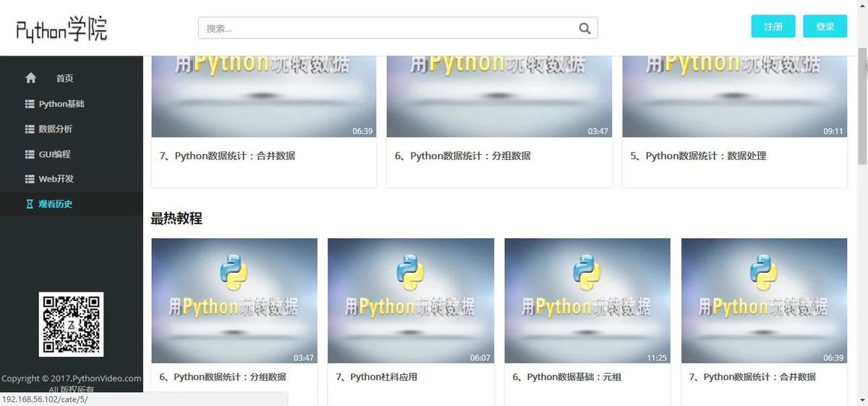This screenshot has height=406, width=868.
Task: Click the Copyright © 2017.PythonVideo.com text
Action: [x=72, y=378]
